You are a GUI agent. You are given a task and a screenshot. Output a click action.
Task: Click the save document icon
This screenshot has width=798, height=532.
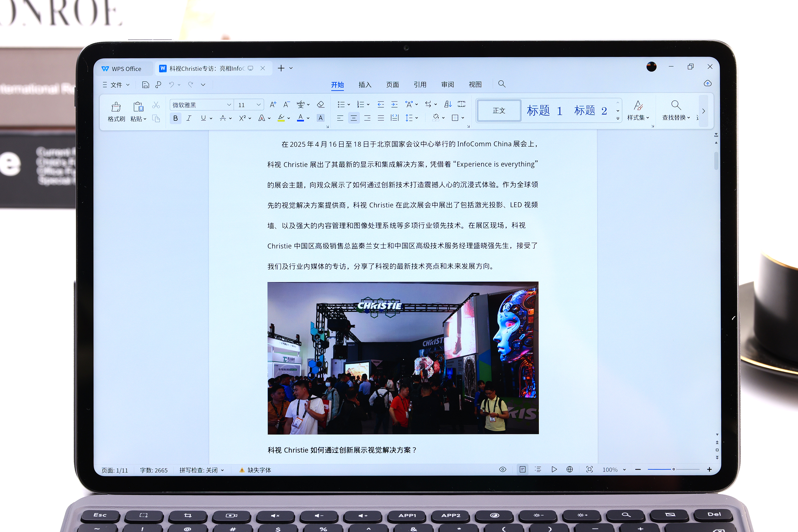(x=146, y=85)
